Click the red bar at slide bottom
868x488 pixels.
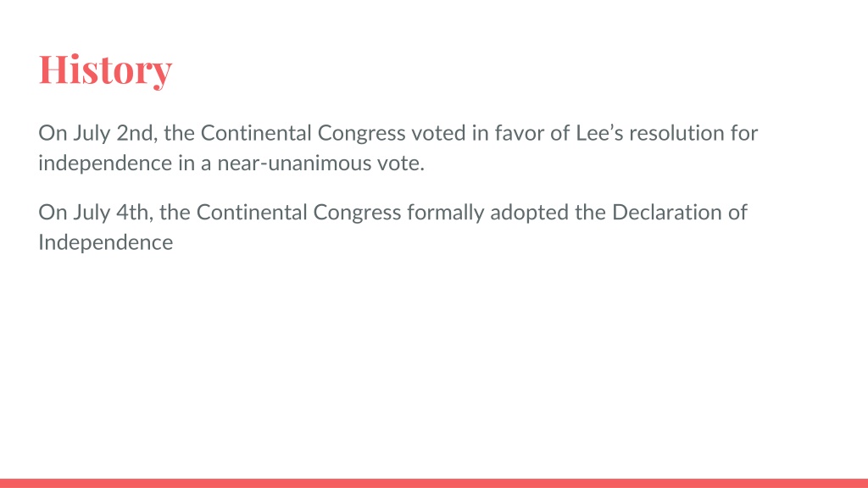point(434,483)
